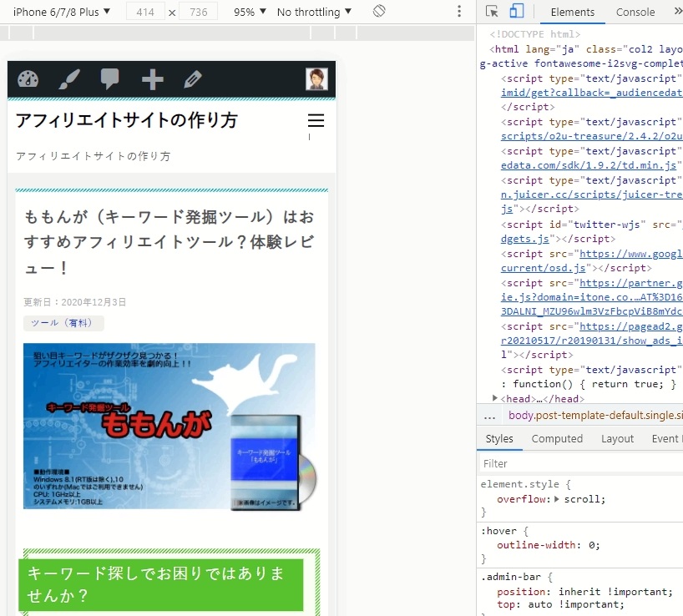This screenshot has width=683, height=616.
Task: Open the device toolbar more options menu
Action: [x=459, y=12]
